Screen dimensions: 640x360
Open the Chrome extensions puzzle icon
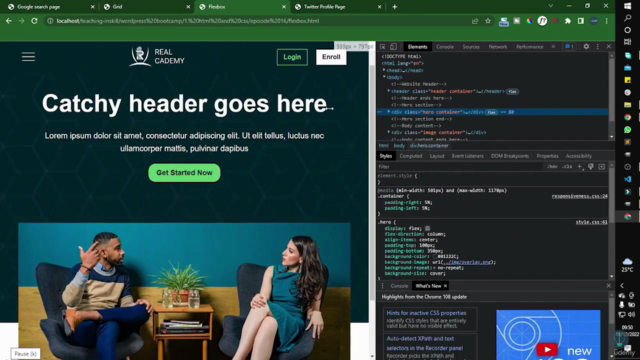click(568, 21)
